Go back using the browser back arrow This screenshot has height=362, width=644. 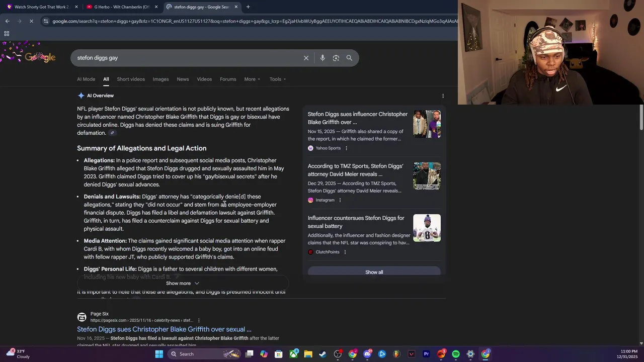click(7, 21)
